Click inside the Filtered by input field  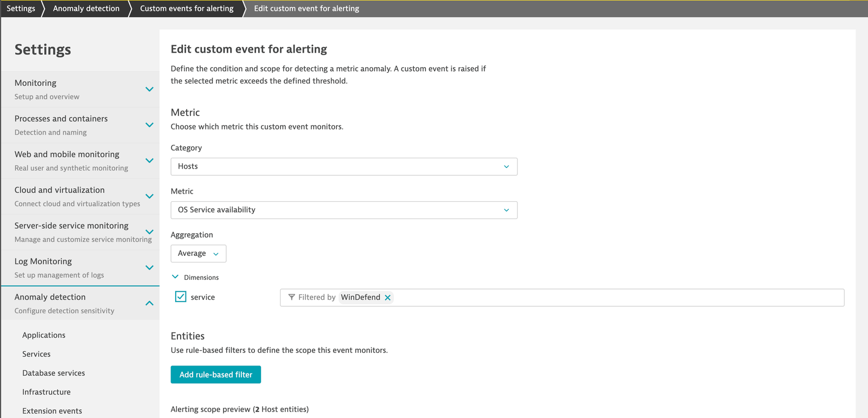tap(618, 298)
